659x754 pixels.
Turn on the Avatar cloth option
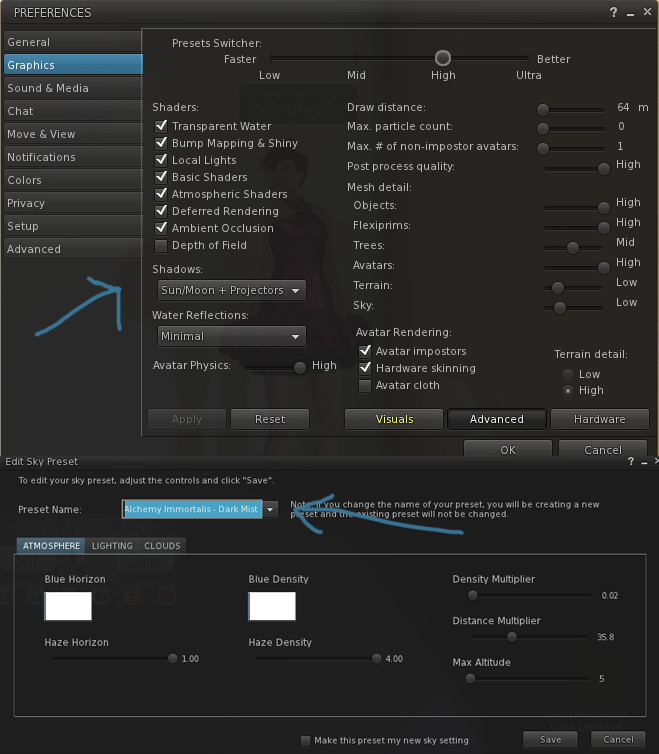click(x=365, y=385)
